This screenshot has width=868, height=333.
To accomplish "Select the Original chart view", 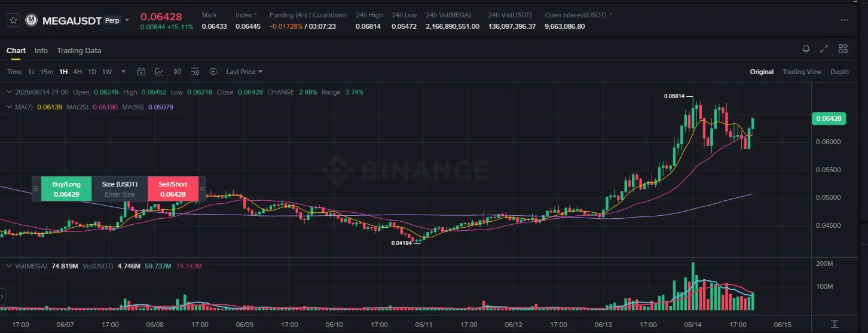I will (x=762, y=72).
